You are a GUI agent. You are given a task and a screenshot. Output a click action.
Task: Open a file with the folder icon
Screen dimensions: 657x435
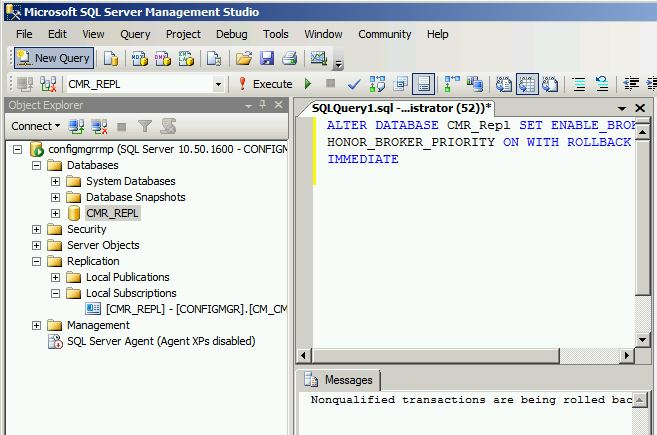pos(243,58)
